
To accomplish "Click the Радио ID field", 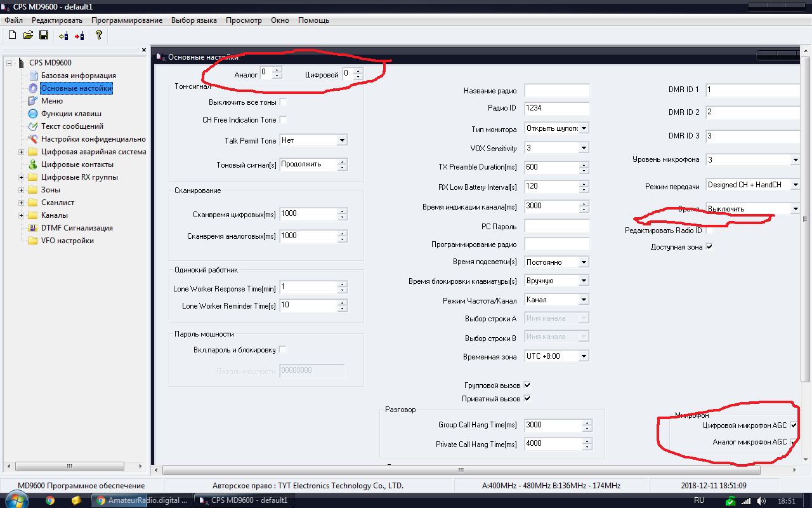I will click(x=557, y=109).
